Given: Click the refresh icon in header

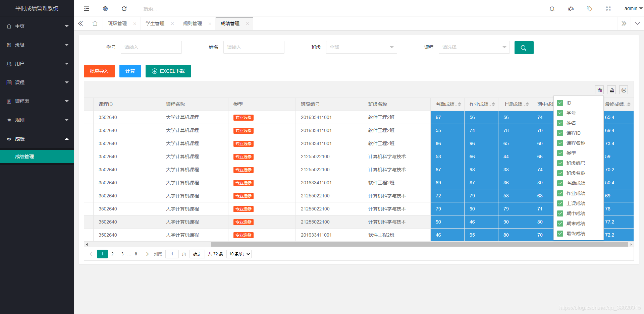Looking at the screenshot, I should pos(124,9).
